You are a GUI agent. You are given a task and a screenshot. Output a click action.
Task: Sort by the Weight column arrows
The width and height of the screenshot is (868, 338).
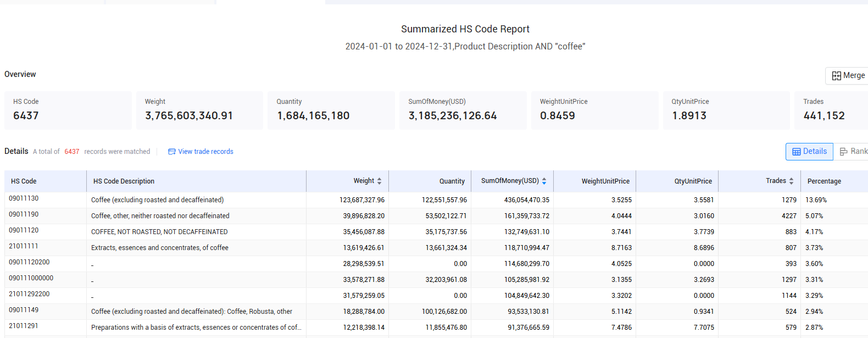pyautogui.click(x=379, y=181)
